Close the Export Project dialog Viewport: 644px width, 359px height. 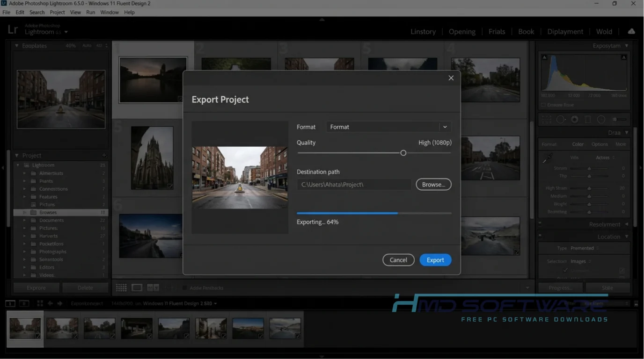point(451,78)
